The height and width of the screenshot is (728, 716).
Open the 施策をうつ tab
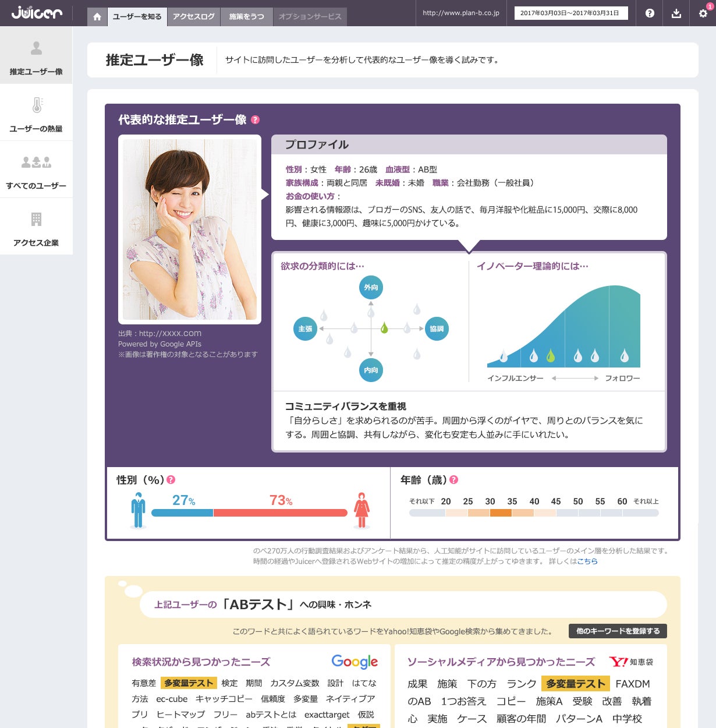click(x=247, y=17)
